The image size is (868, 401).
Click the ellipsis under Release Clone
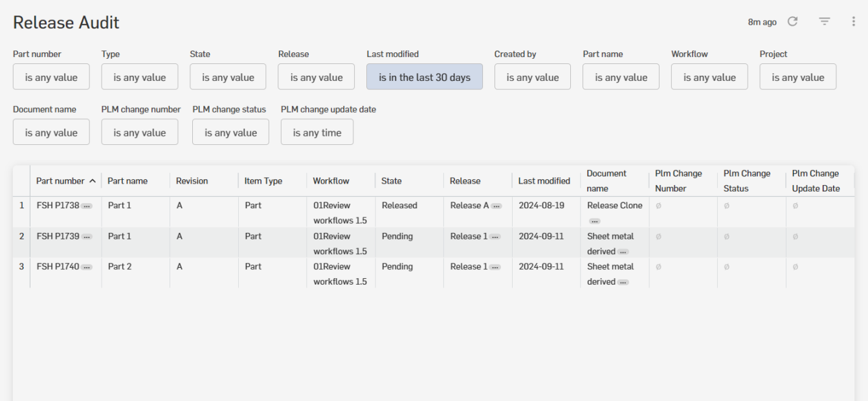coord(596,220)
